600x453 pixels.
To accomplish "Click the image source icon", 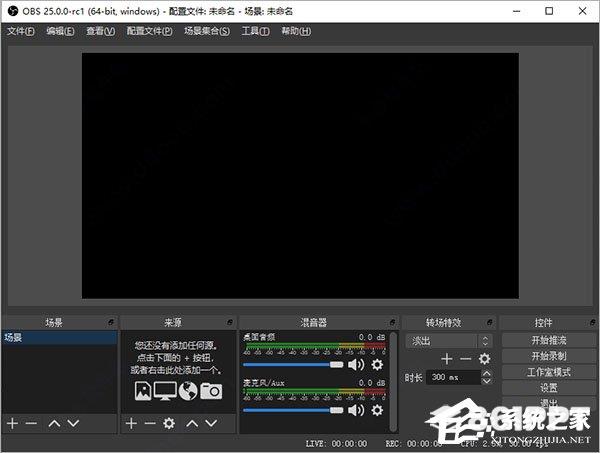I will 143,391.
